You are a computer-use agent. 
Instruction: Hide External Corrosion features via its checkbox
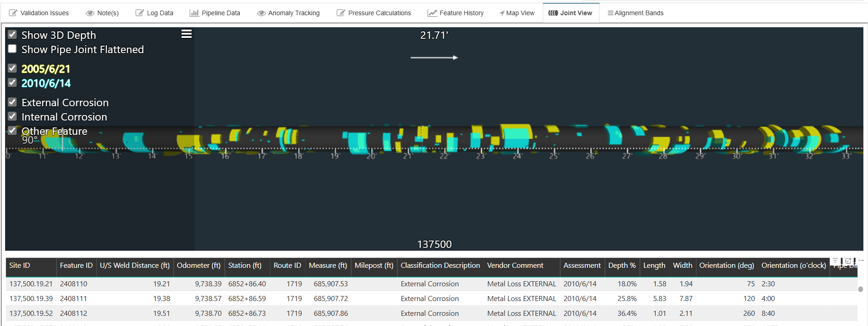click(x=12, y=102)
